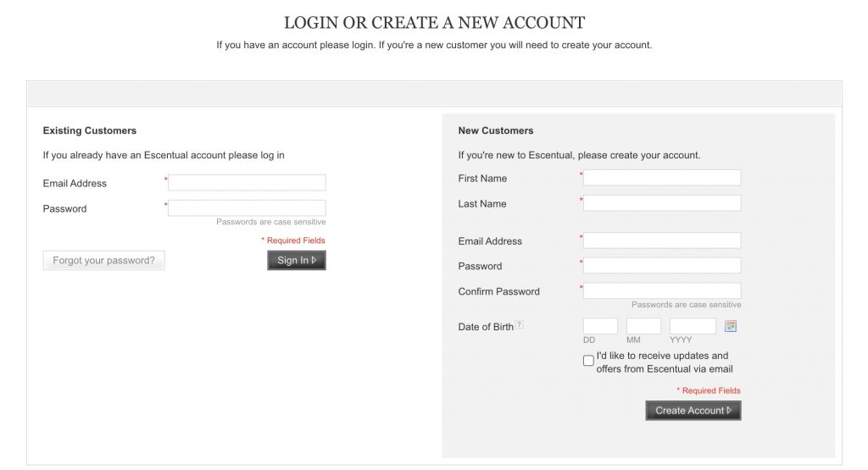Click the Create Account button
Viewport: 868px width, 470px height.
click(x=693, y=411)
